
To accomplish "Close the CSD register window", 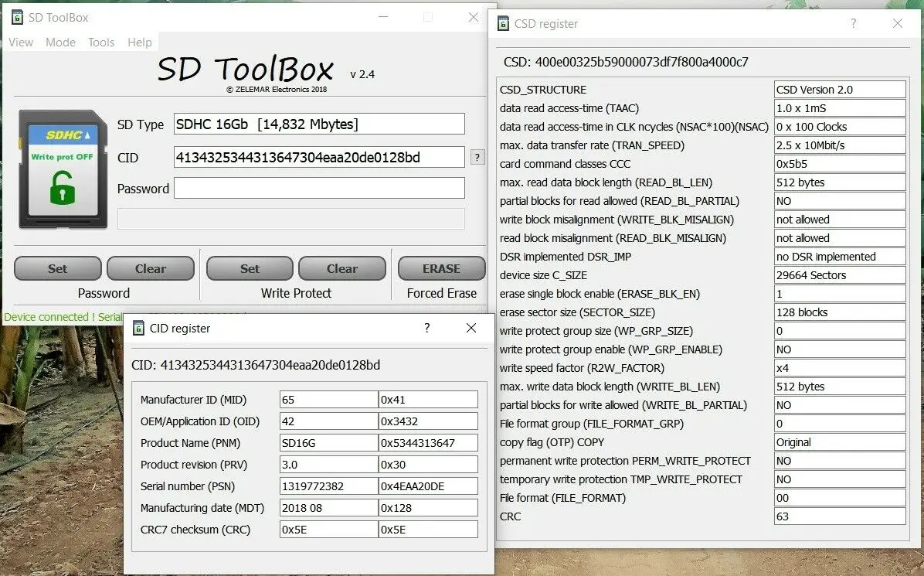I will click(898, 23).
